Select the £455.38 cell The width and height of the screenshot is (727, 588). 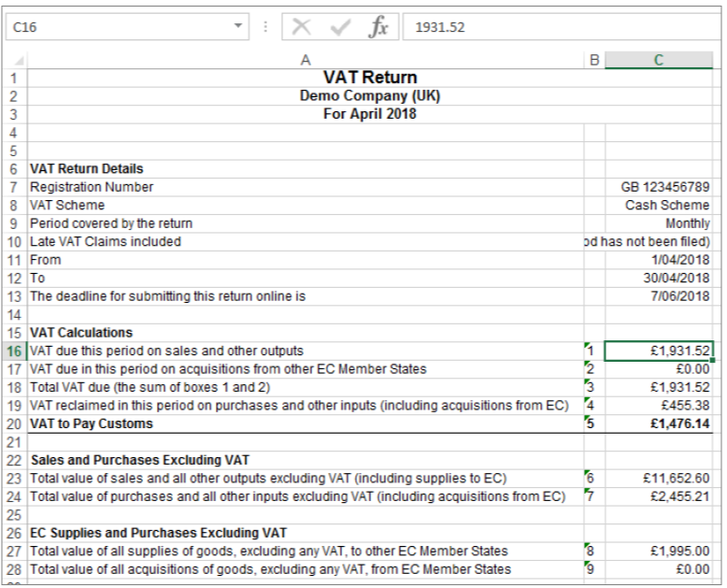tap(659, 406)
